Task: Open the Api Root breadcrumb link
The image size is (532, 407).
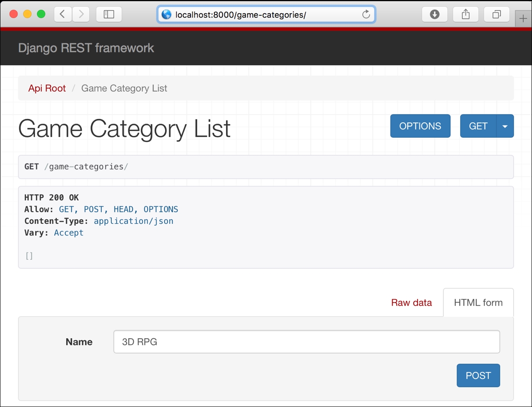Action: (x=47, y=88)
